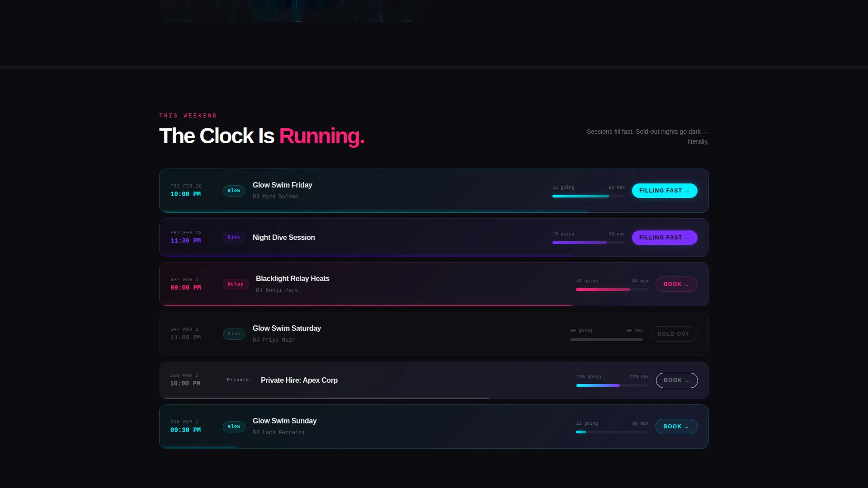Click Filling Fast button for Glow Swim Friday
The width and height of the screenshot is (868, 488).
coord(665,191)
